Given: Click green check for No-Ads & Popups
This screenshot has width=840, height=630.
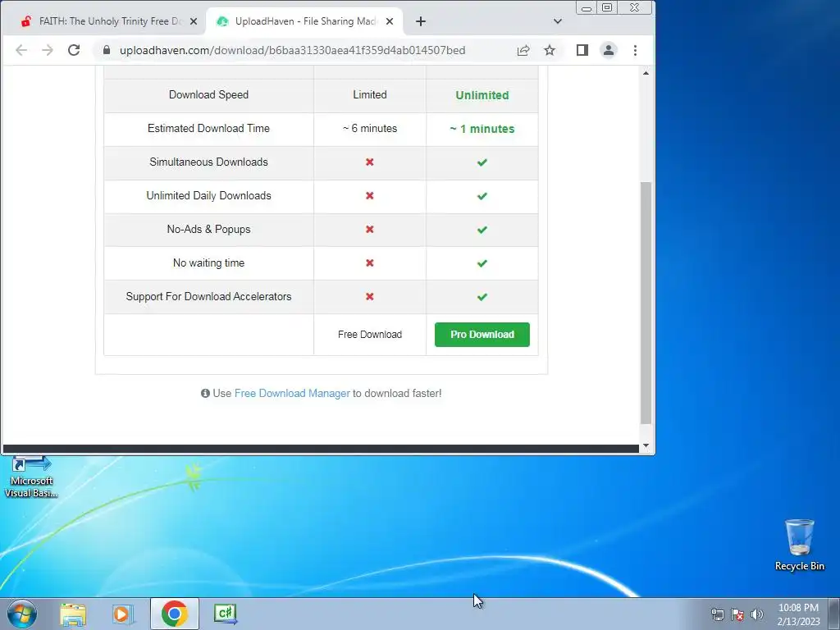Looking at the screenshot, I should [x=482, y=230].
